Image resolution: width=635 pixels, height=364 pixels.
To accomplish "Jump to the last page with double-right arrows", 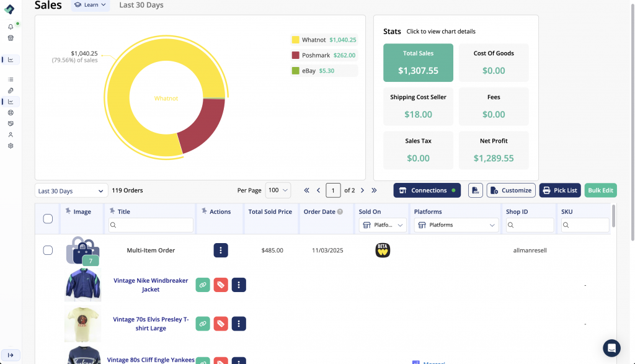I will 374,190.
